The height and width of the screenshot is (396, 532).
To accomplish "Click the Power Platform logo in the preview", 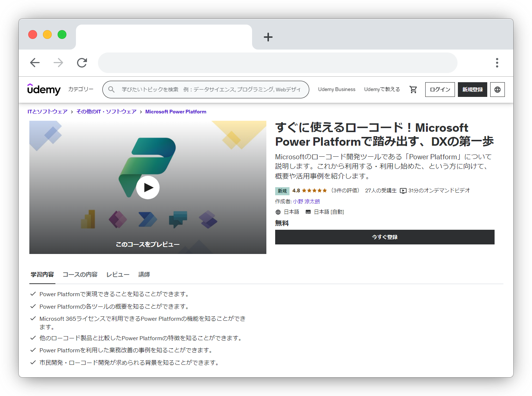I will pos(147,167).
